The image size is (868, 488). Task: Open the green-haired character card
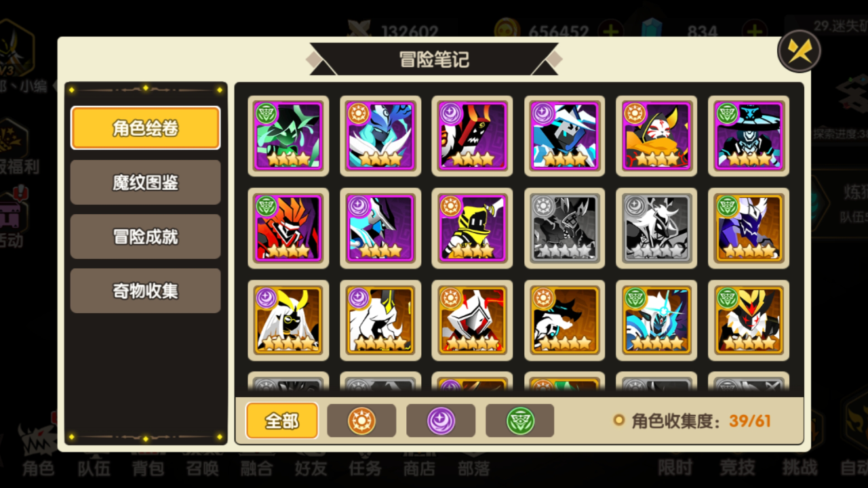coord(288,136)
